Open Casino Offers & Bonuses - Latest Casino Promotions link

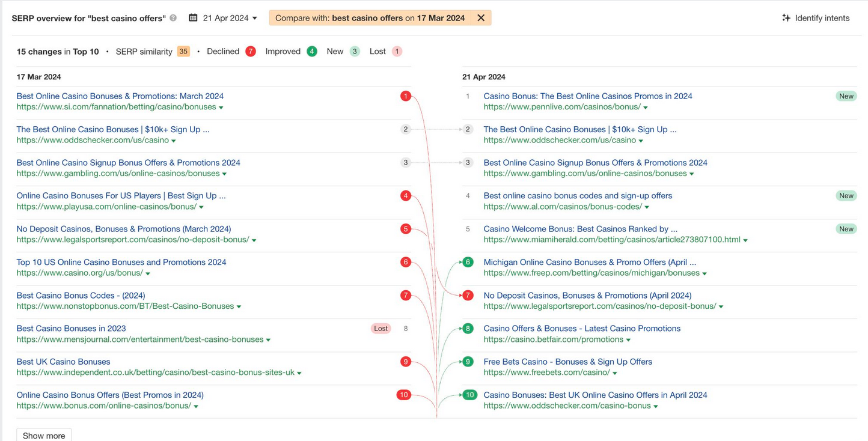582,329
